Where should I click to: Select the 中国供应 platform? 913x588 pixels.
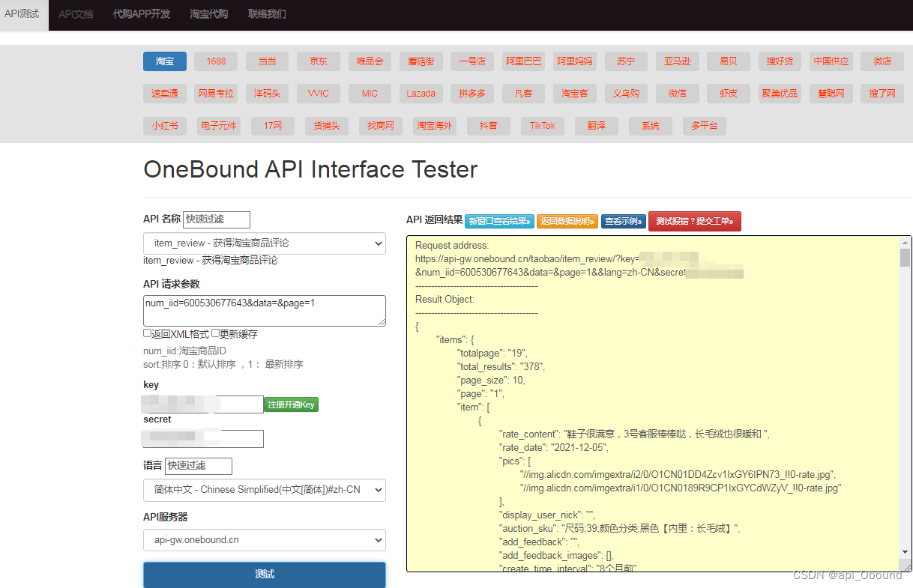[831, 61]
